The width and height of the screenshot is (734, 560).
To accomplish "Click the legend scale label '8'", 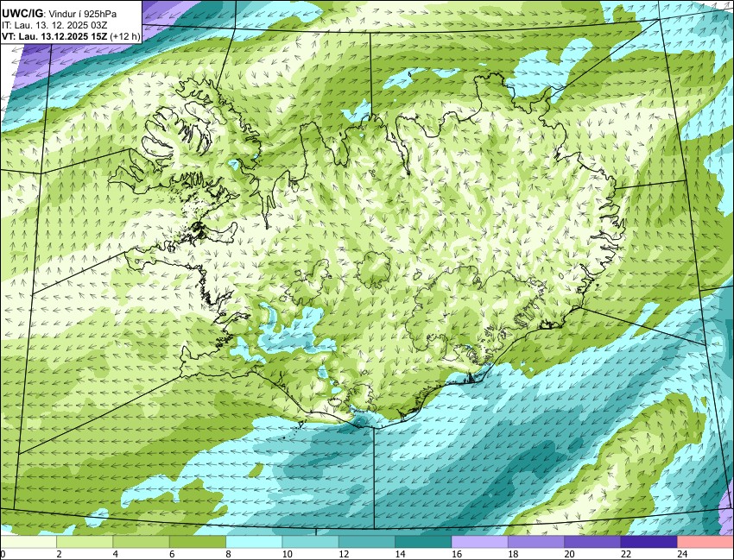I will (x=229, y=554).
